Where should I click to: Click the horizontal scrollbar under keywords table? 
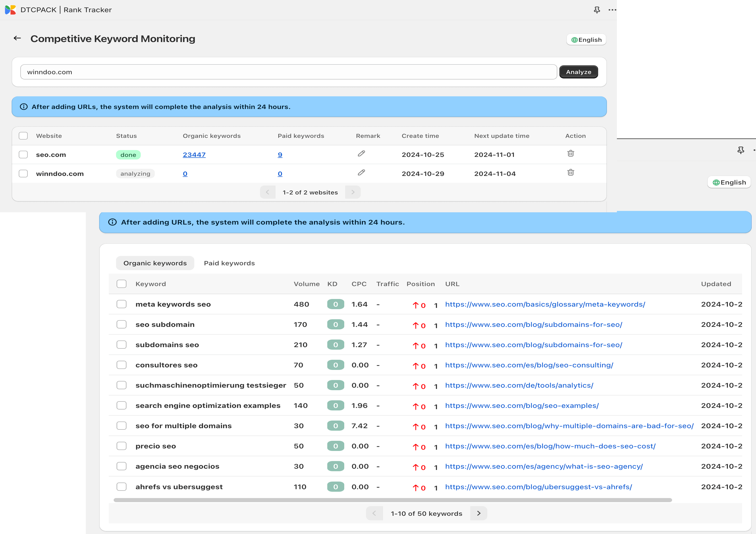(392, 500)
